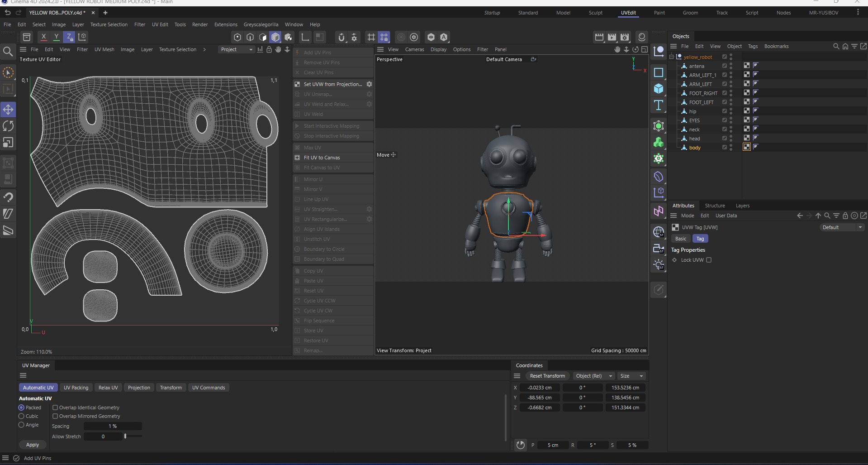Click Reset Transform button
Viewport: 868px width, 465px height.
547,376
